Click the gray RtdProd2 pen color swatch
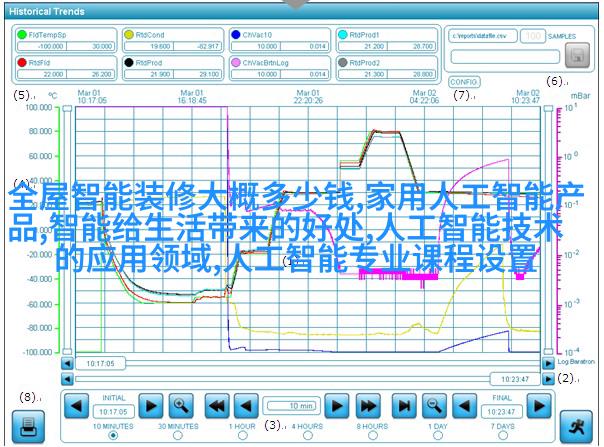The width and height of the screenshot is (604, 447). click(342, 62)
